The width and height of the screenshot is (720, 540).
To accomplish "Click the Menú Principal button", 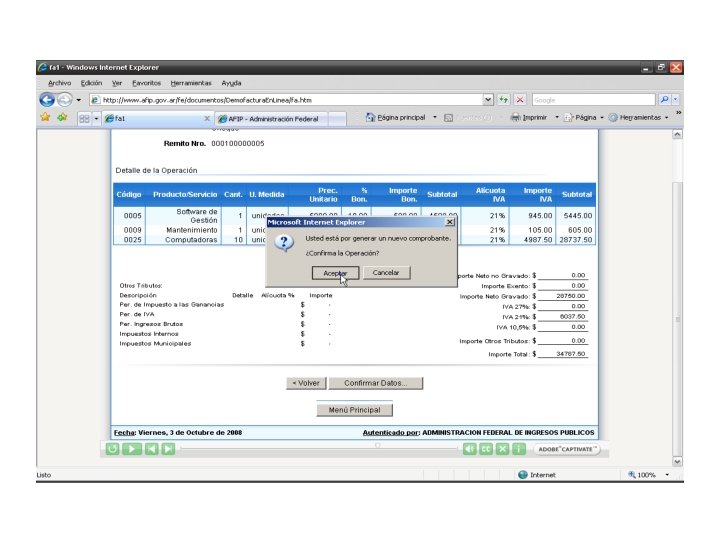I will pyautogui.click(x=354, y=410).
